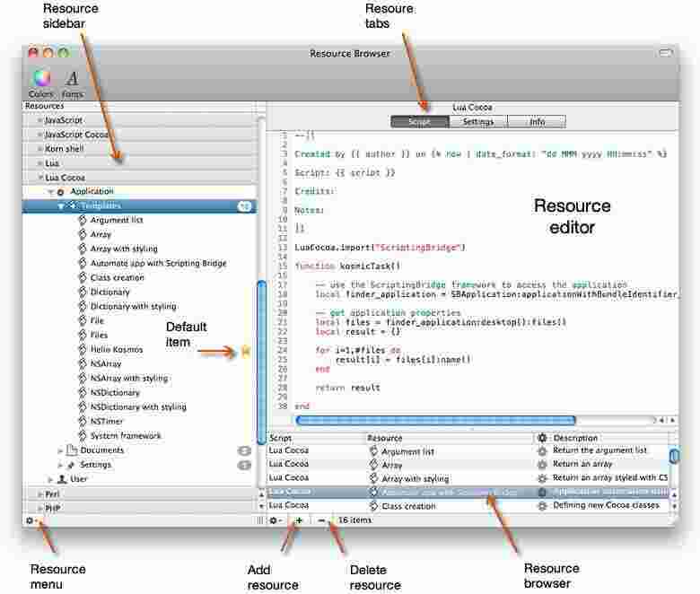700x594 pixels.
Task: Click the gear icon in Description column header
Action: (541, 438)
